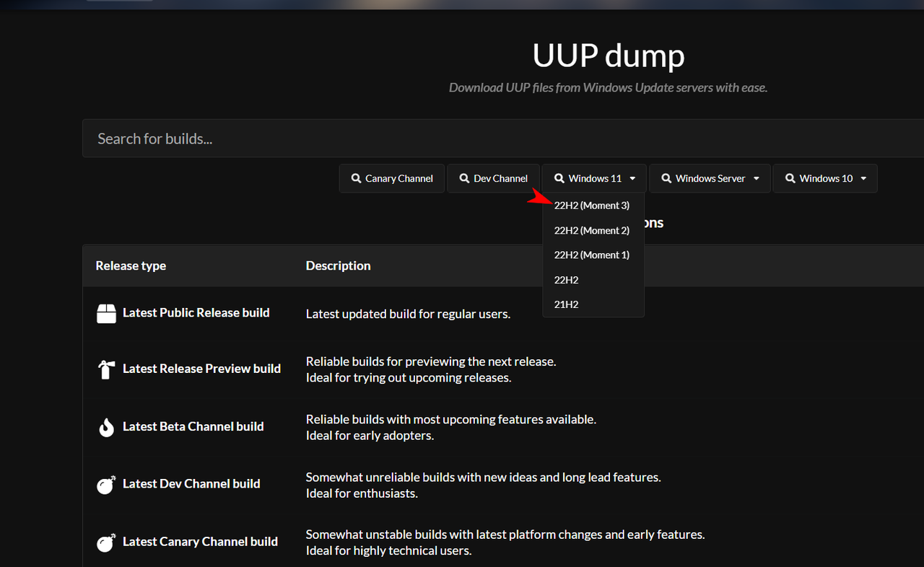Select 22H2 (Moment 3) from the menu
924x567 pixels.
592,206
